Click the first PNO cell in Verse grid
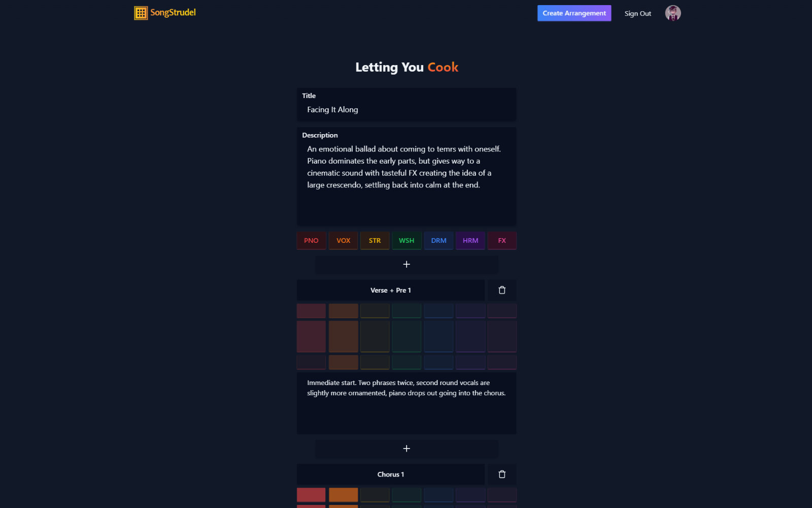 [x=311, y=310]
